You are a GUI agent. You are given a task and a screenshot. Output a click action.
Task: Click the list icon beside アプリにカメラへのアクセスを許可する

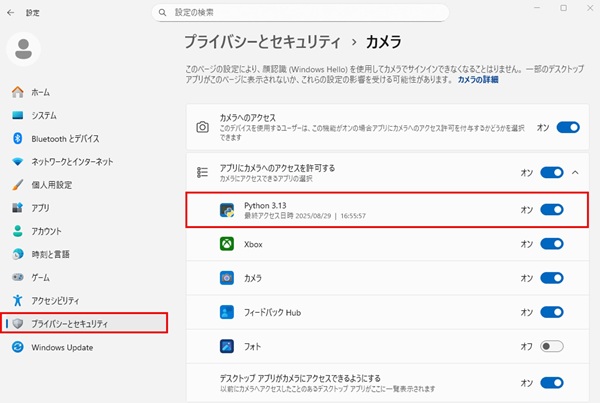pyautogui.click(x=202, y=173)
